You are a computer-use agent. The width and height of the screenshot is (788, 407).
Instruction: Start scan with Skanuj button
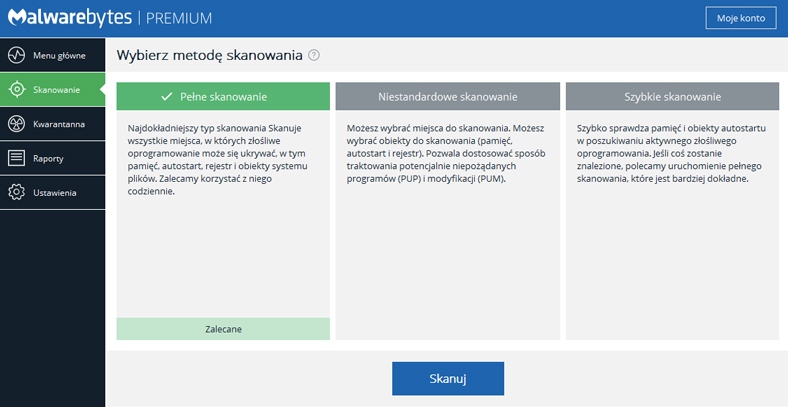[448, 378]
